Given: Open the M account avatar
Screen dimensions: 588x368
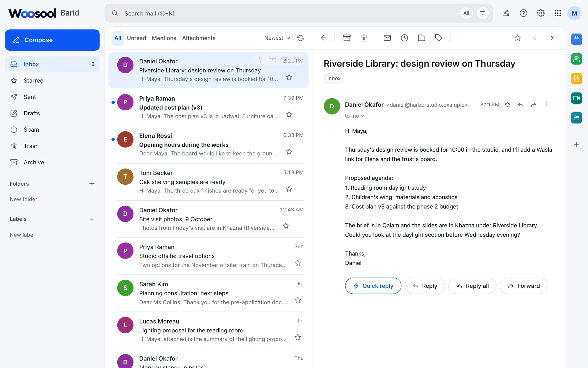Looking at the screenshot, I should (x=574, y=13).
